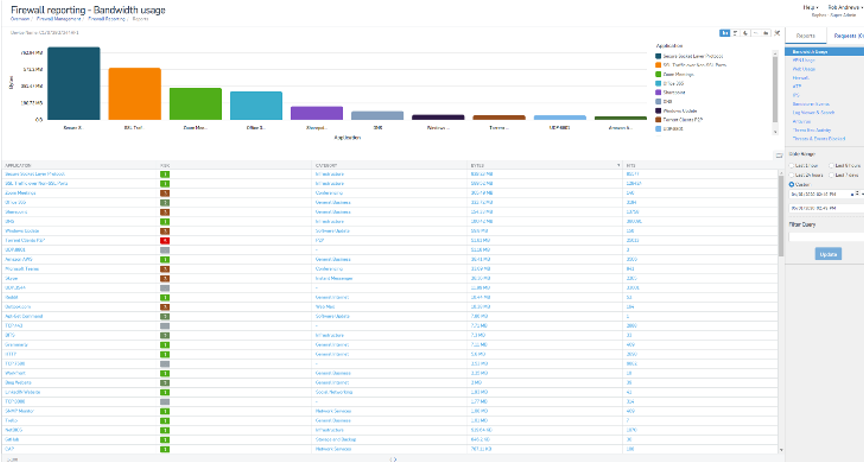Image resolution: width=864 pixels, height=462 pixels.
Task: Open Torrent Clients P2P application link
Action: coord(25,241)
